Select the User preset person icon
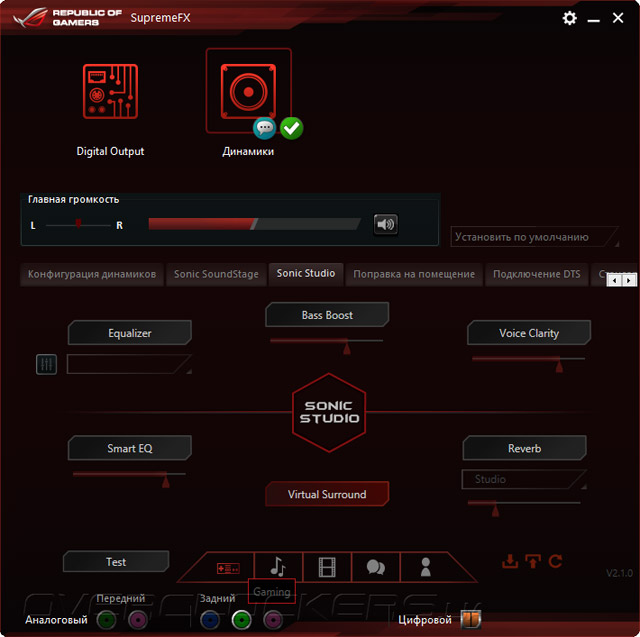The height and width of the screenshot is (637, 640). tap(425, 566)
